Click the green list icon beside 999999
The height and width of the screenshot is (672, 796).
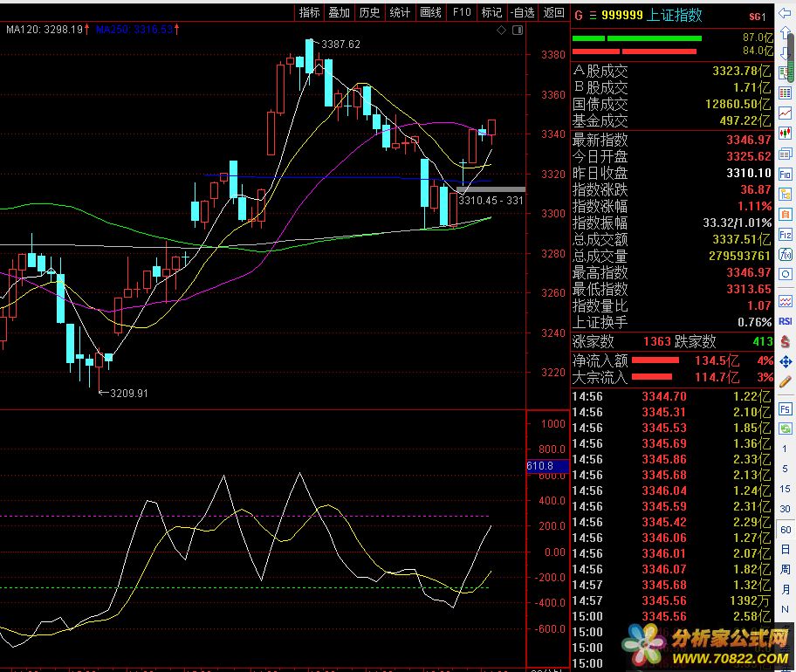pos(593,16)
